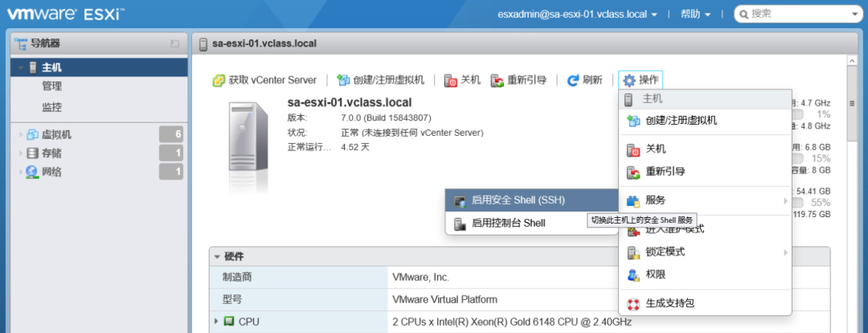
Task: Click the 锁定模式 lock icon
Action: (x=633, y=253)
